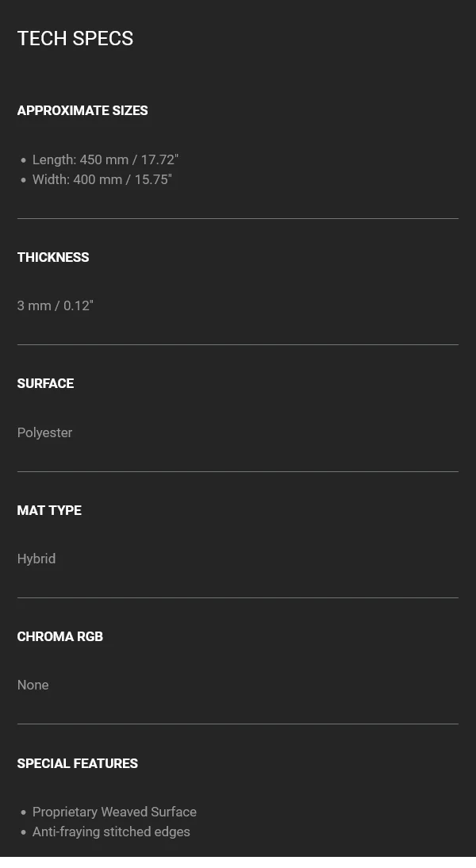The image size is (476, 868).
Task: Click the Hybrid mat type value
Action: point(36,559)
